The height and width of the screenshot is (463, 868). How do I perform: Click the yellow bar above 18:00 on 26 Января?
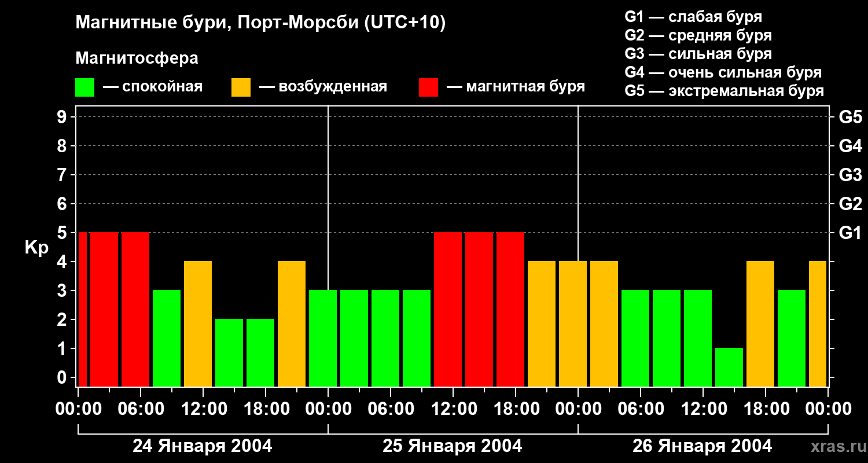pos(760,324)
